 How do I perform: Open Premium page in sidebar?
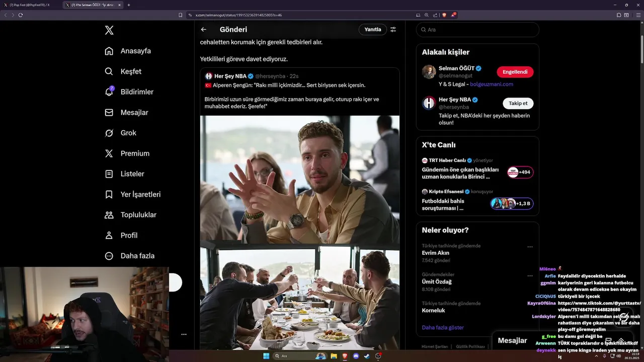[x=127, y=153]
